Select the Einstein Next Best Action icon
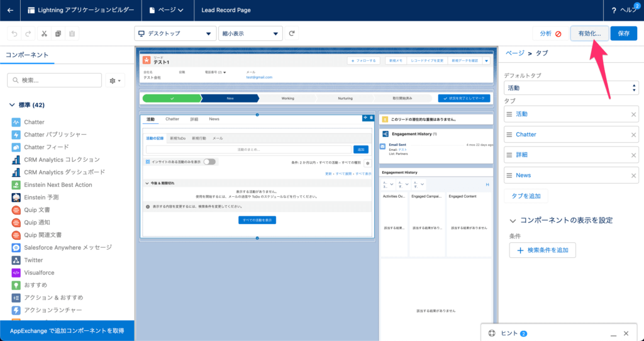Viewport: 644px width, 341px height. coord(16,185)
